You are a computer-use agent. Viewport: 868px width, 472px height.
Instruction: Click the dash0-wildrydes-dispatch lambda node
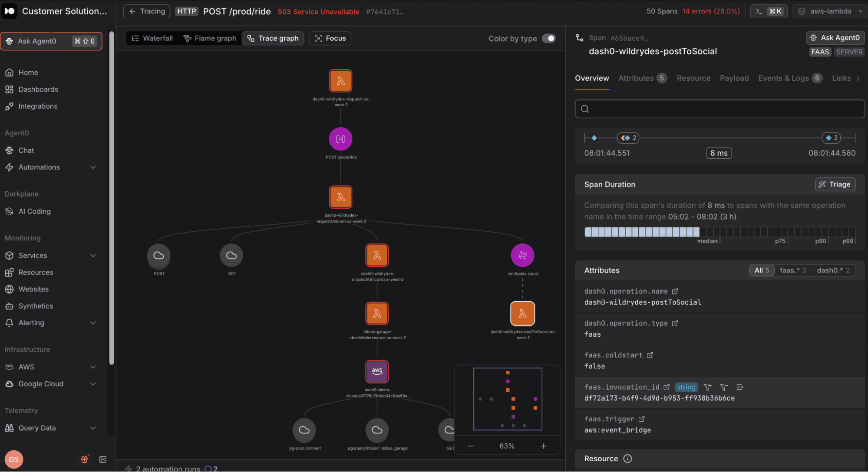click(340, 81)
